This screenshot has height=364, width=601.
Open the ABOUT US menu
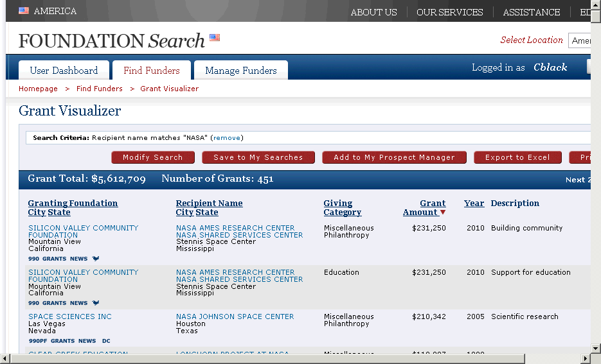(x=373, y=12)
